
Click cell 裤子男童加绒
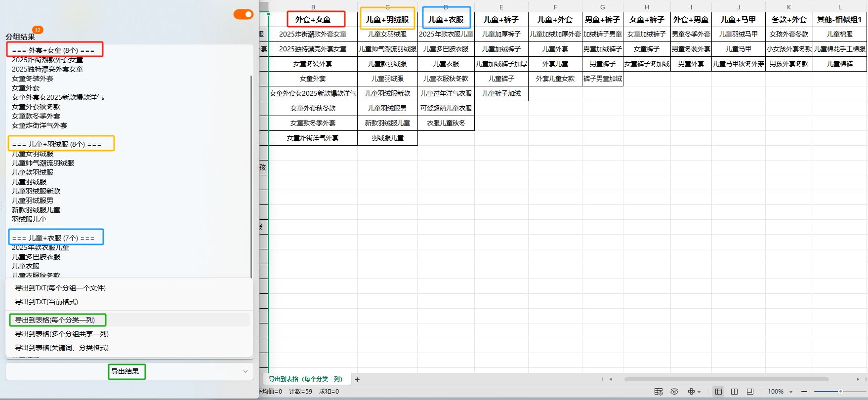603,79
